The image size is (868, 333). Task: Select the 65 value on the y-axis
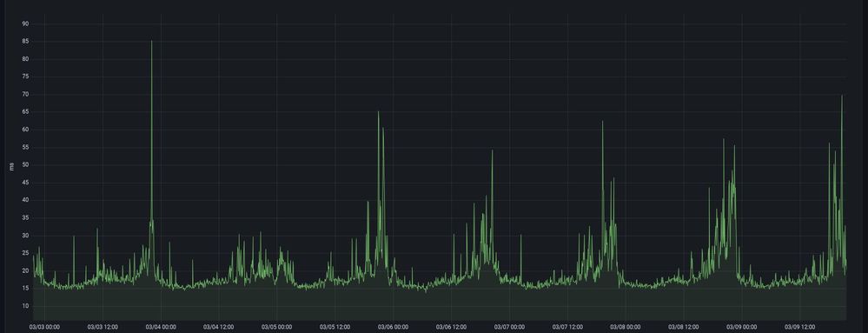coord(25,112)
